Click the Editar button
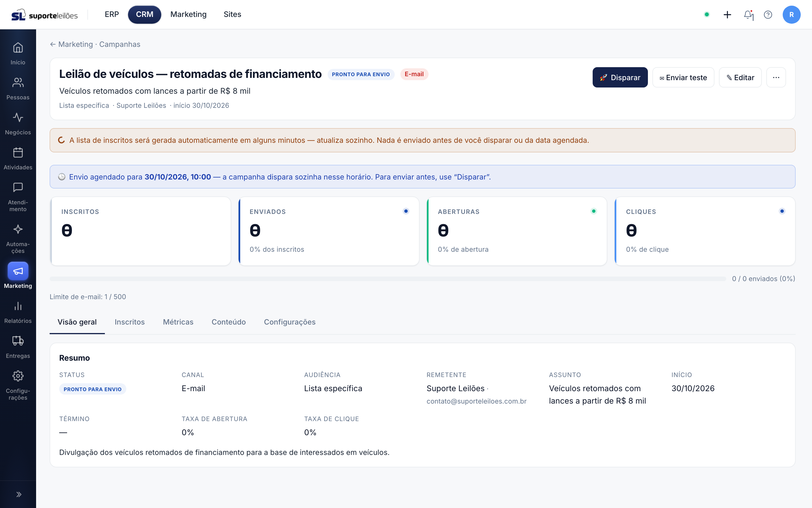The width and height of the screenshot is (812, 508). [740, 77]
